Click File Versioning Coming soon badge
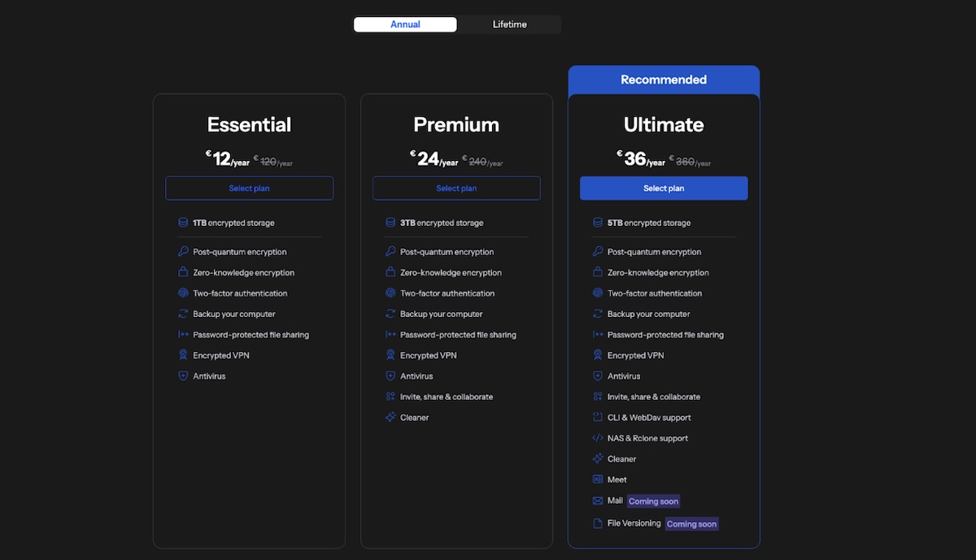This screenshot has width=976, height=560. pos(691,524)
